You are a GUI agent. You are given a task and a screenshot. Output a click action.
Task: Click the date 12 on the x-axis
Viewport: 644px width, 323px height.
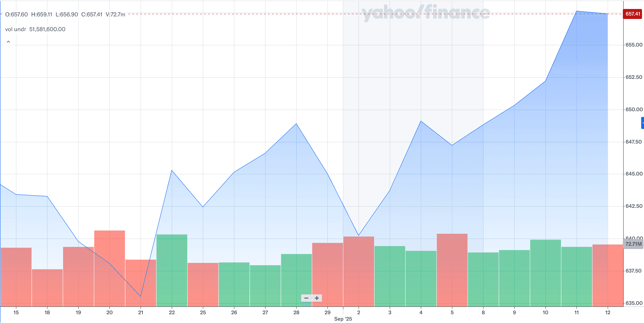(607, 312)
